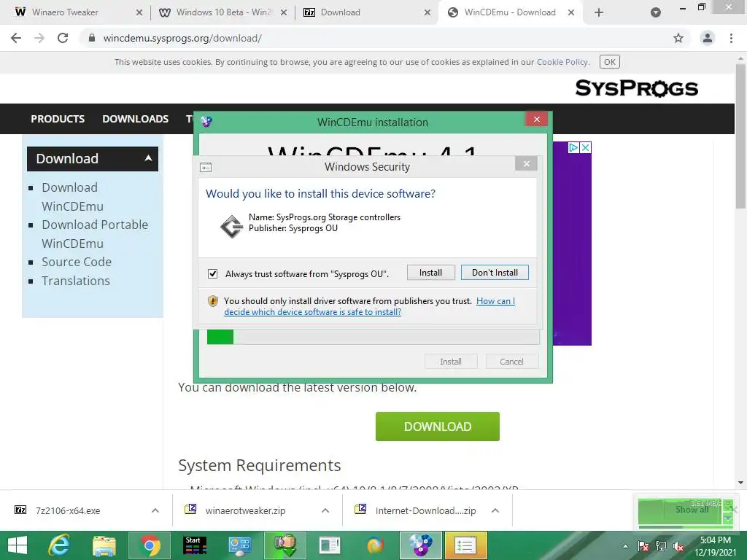Expand options for Internet-Download zip download
The image size is (747, 560).
[x=495, y=510]
